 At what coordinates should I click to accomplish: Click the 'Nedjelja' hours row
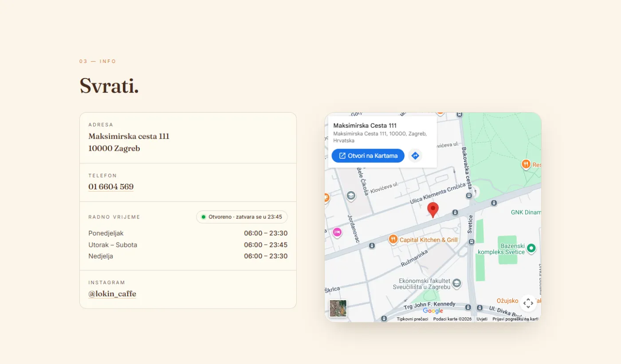pos(188,256)
